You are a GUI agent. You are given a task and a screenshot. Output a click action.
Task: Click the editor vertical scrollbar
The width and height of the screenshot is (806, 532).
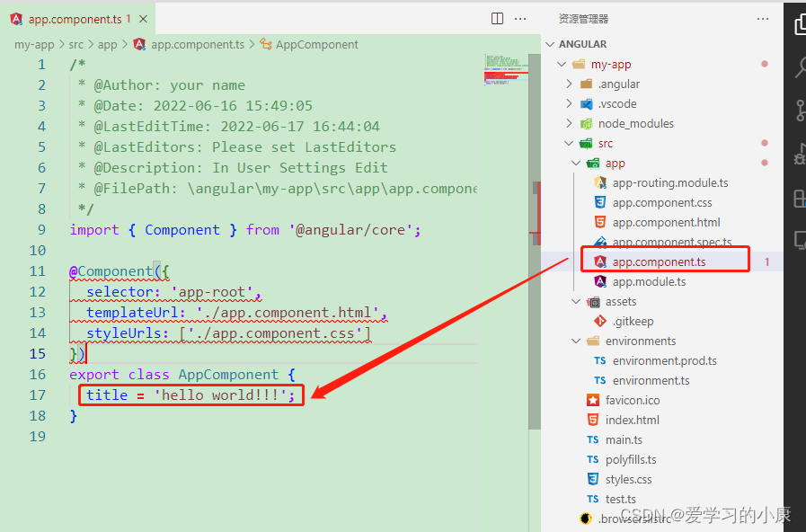[x=535, y=242]
